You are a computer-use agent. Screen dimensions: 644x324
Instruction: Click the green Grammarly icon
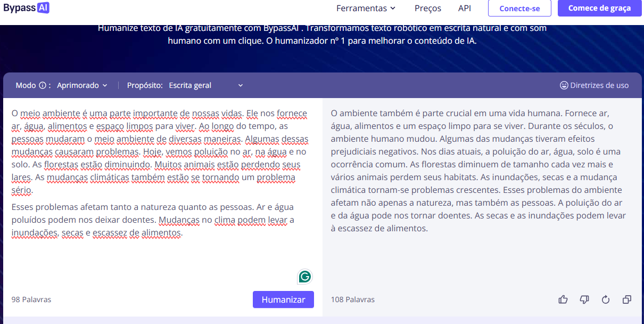[305, 277]
